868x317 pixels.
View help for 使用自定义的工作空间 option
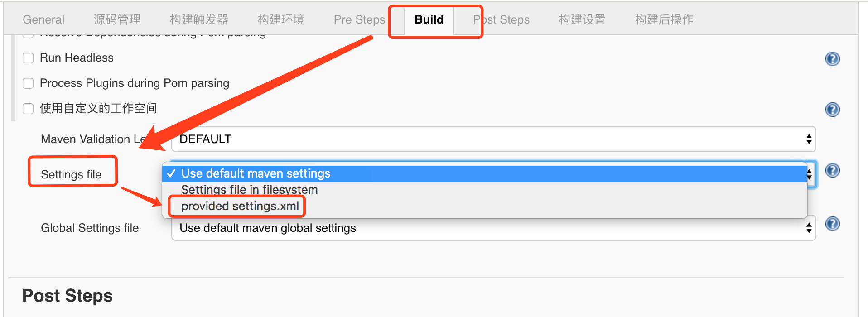click(x=833, y=109)
